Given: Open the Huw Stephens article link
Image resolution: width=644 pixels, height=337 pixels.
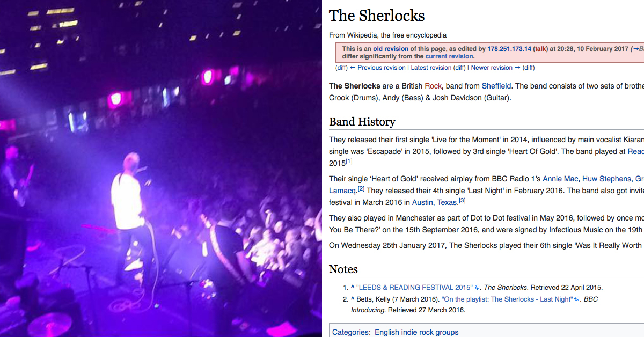Looking at the screenshot, I should pyautogui.click(x=606, y=179).
